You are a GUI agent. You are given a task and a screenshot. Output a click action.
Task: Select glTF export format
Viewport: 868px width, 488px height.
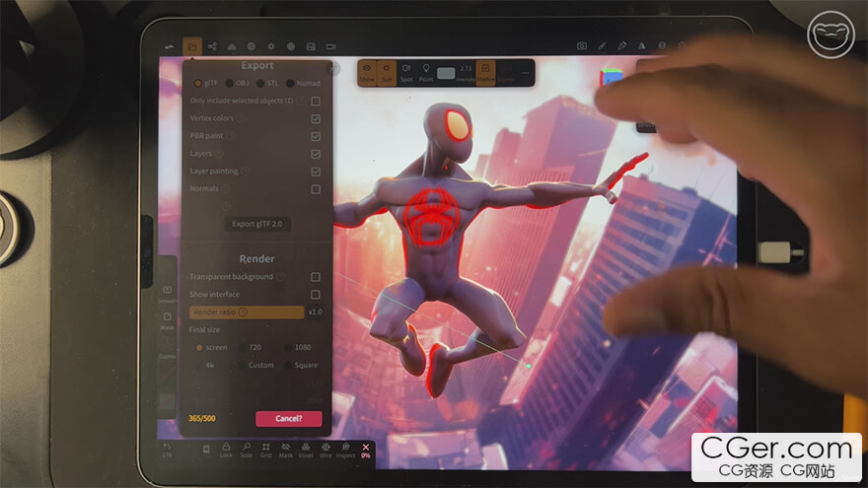coord(205,83)
